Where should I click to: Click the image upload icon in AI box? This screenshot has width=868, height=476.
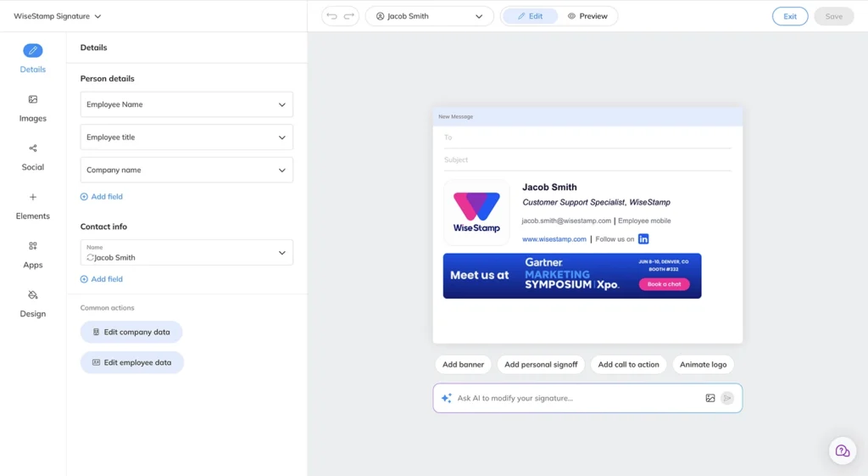tap(710, 398)
